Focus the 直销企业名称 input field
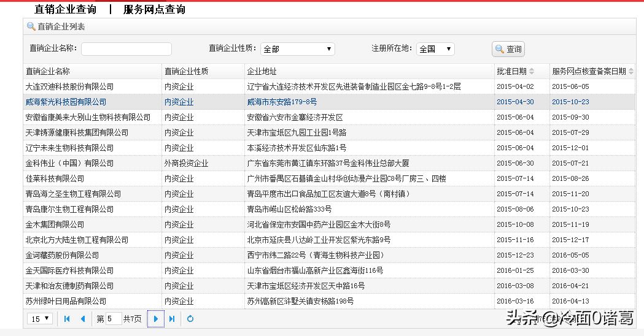 click(126, 49)
